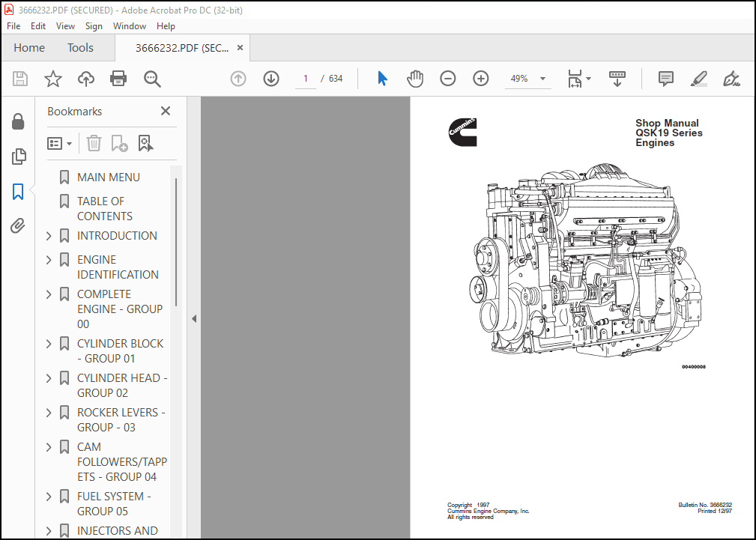Viewport: 756px width, 540px height.
Task: Choose the selection arrow tool
Action: 382,79
